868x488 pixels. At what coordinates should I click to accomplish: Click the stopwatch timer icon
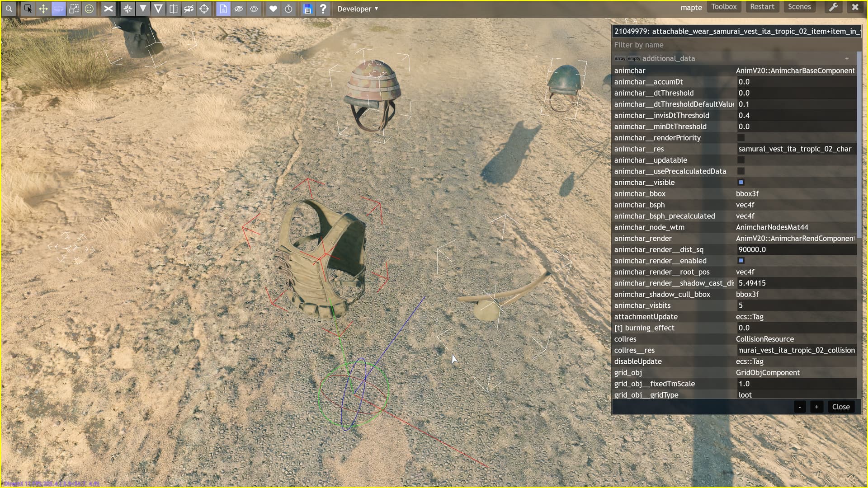click(288, 9)
